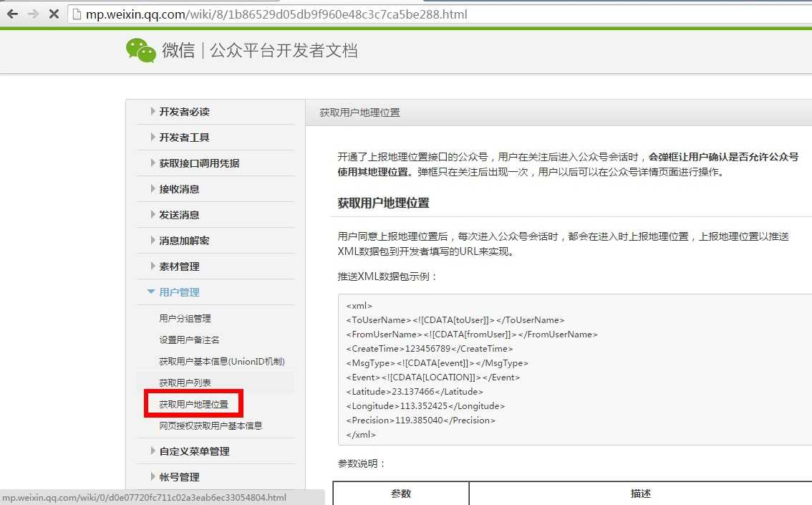Image resolution: width=812 pixels, height=505 pixels.
Task: Click the 描述 table header cell
Action: [x=641, y=494]
